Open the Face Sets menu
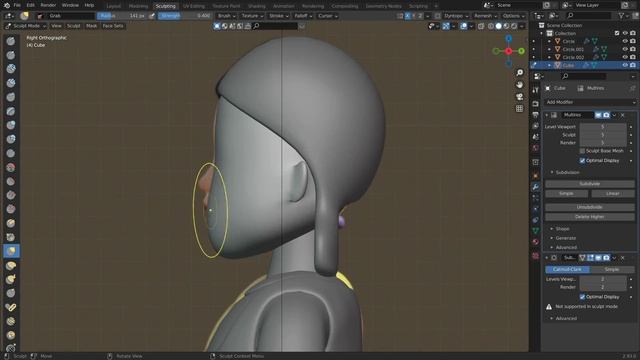The height and width of the screenshot is (360, 640). coord(113,26)
